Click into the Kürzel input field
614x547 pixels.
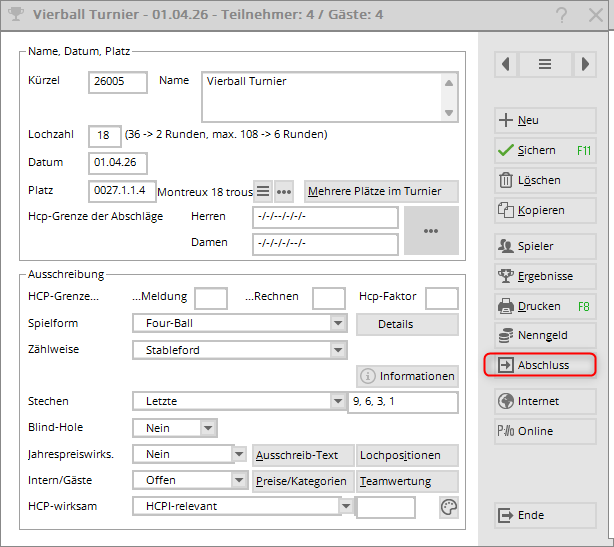point(118,82)
